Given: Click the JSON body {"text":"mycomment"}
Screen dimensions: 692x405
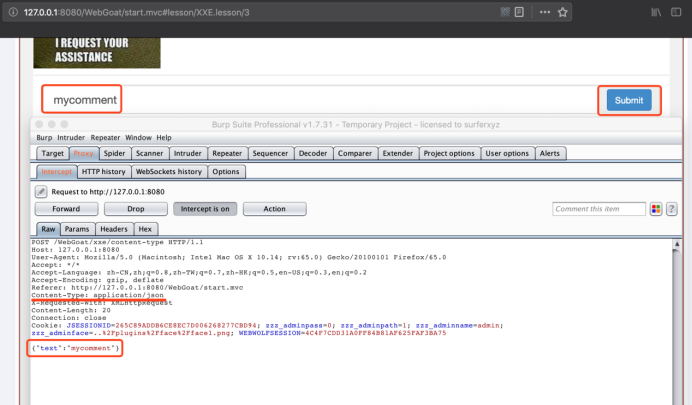Looking at the screenshot, I should 75,348.
